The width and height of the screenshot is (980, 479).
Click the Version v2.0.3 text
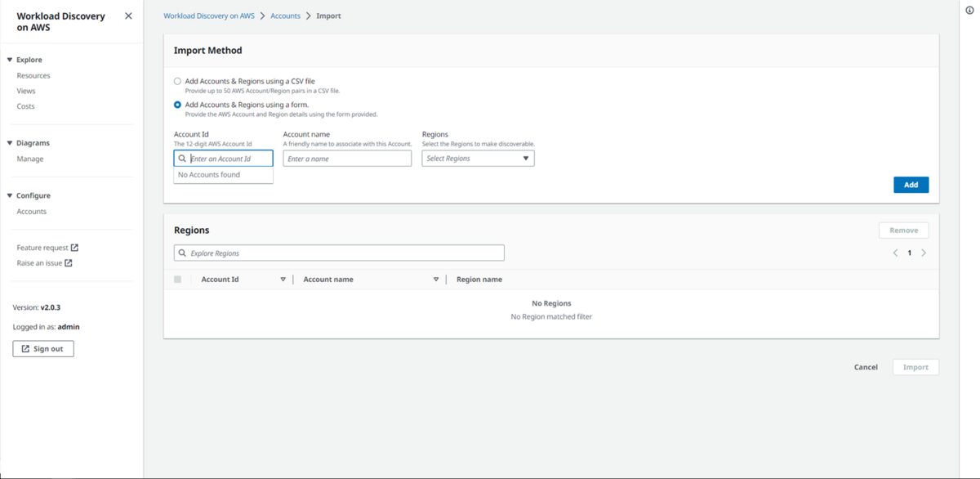pyautogui.click(x=37, y=307)
